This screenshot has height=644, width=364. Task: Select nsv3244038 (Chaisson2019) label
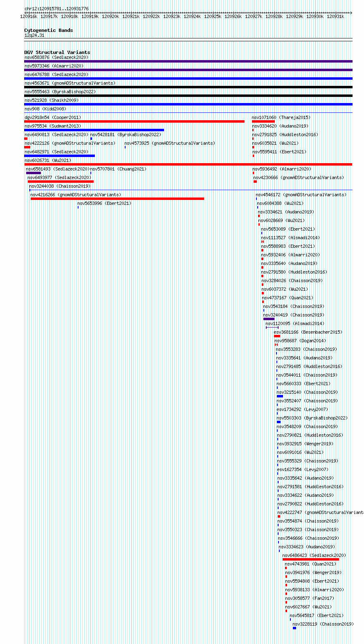tap(60, 186)
